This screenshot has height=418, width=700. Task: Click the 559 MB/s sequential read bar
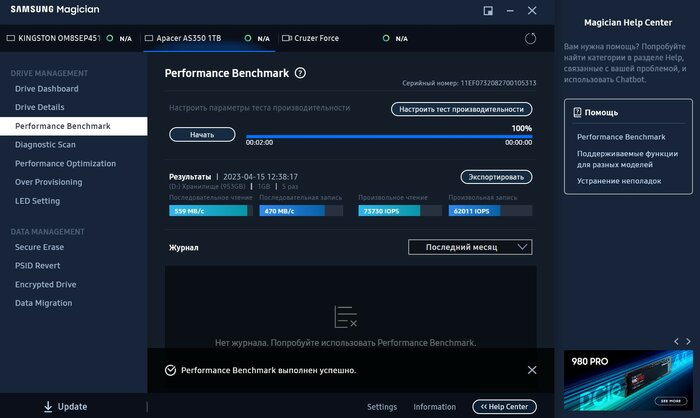pos(211,211)
